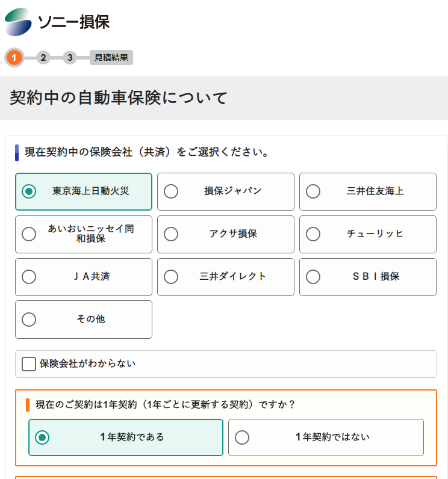Click the 契約中の自動車保険について heading
This screenshot has height=479, width=448.
click(118, 98)
